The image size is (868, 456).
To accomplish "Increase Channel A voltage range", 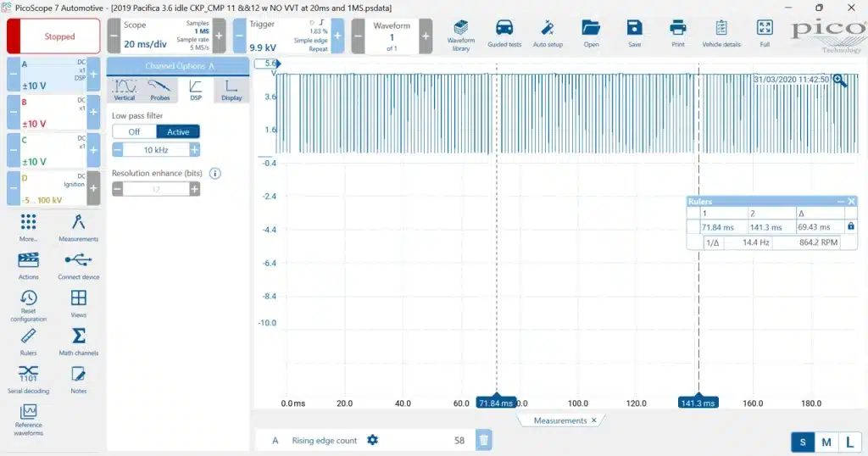I will 93,74.
